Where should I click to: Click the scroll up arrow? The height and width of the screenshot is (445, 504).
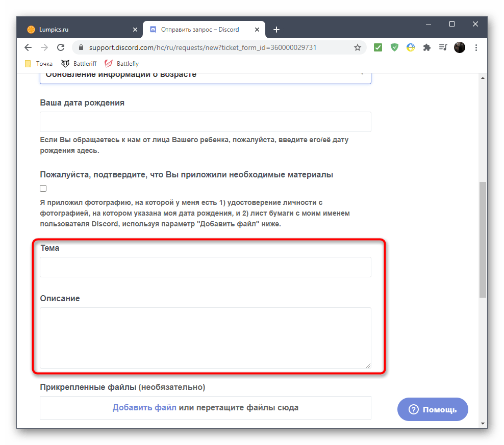(483, 78)
